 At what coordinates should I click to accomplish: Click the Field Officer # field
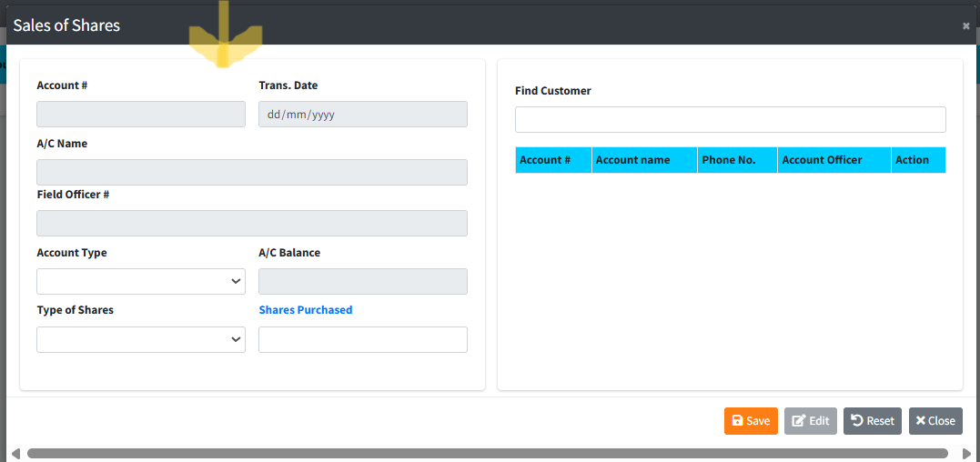252,224
